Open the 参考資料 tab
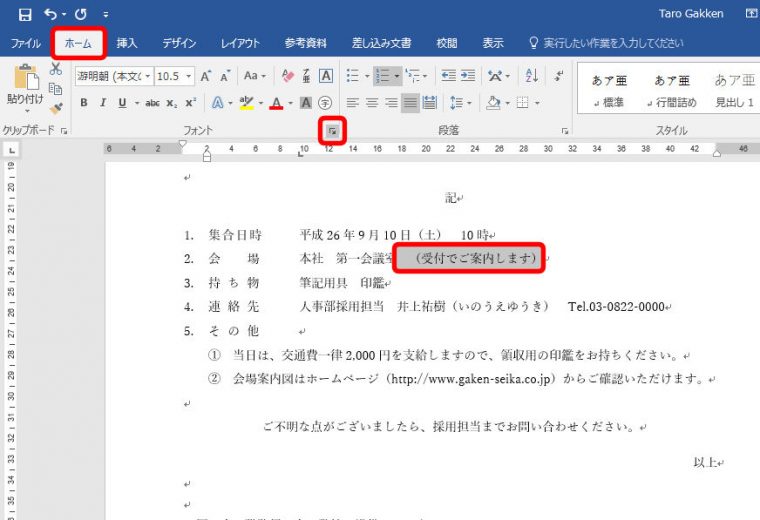Viewport: 760px width, 520px height. click(x=305, y=43)
